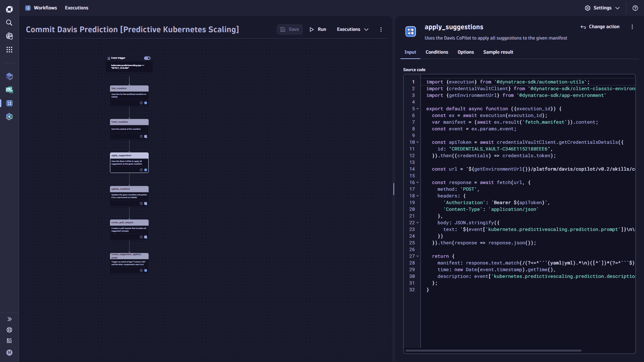Click action type icon on find_manifest node
Viewport: 644px width, 362px height.
pyautogui.click(x=146, y=103)
